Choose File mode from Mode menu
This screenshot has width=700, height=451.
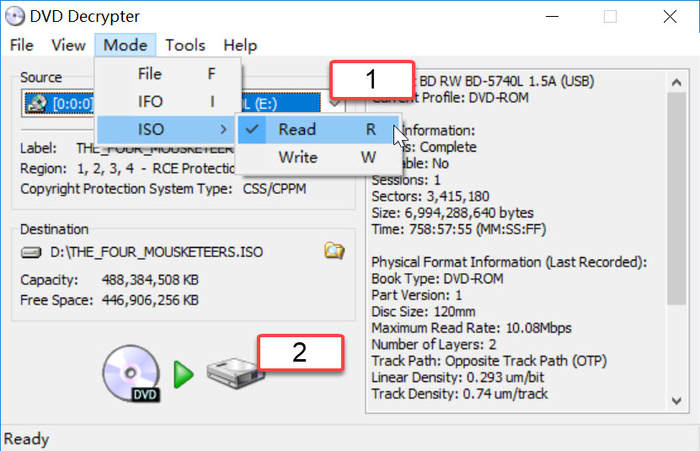tap(169, 74)
